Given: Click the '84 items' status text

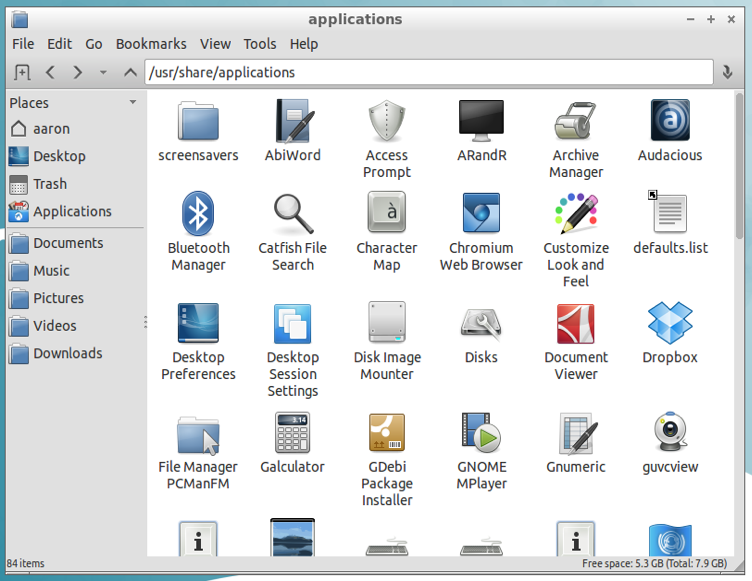Looking at the screenshot, I should (26, 563).
